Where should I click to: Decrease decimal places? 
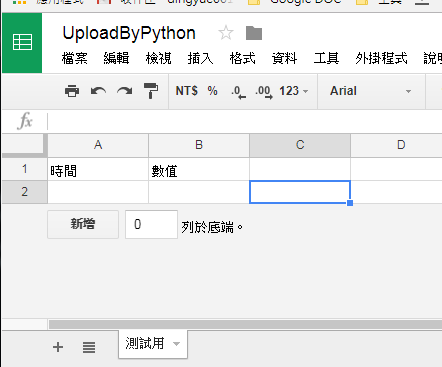coord(238,91)
